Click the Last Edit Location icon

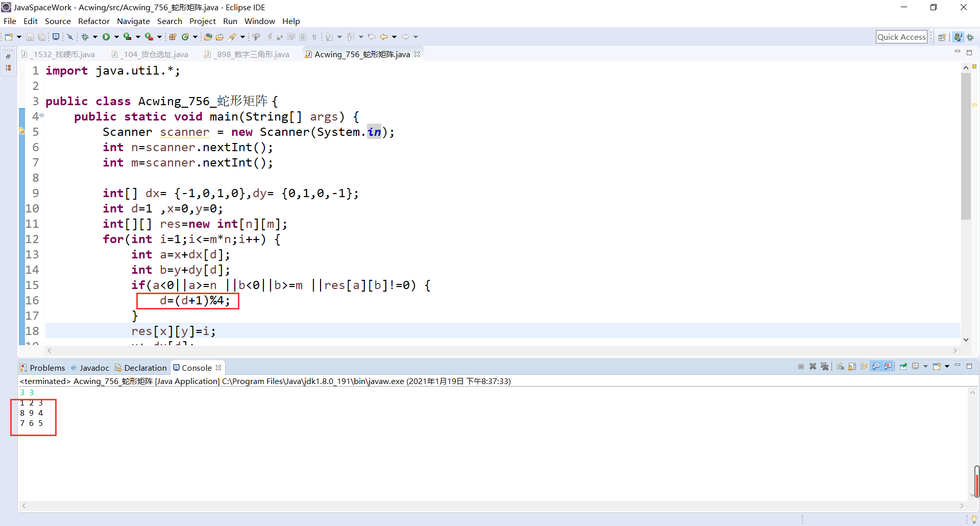372,37
